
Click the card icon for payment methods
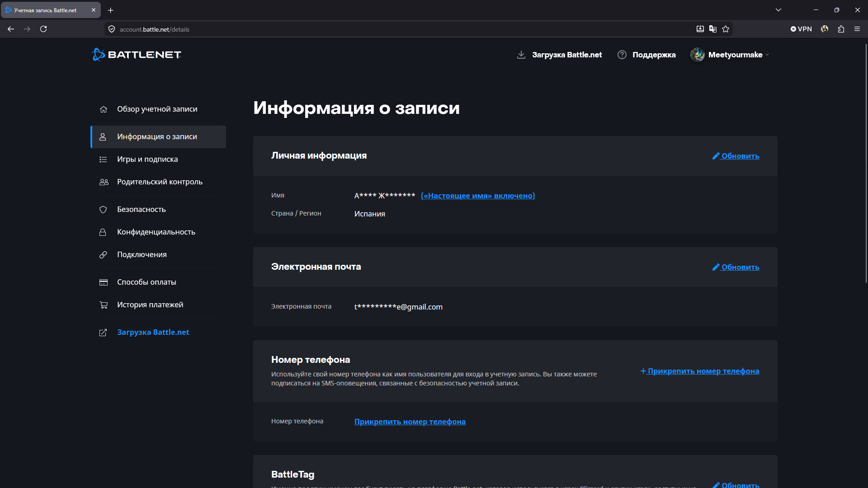(104, 282)
